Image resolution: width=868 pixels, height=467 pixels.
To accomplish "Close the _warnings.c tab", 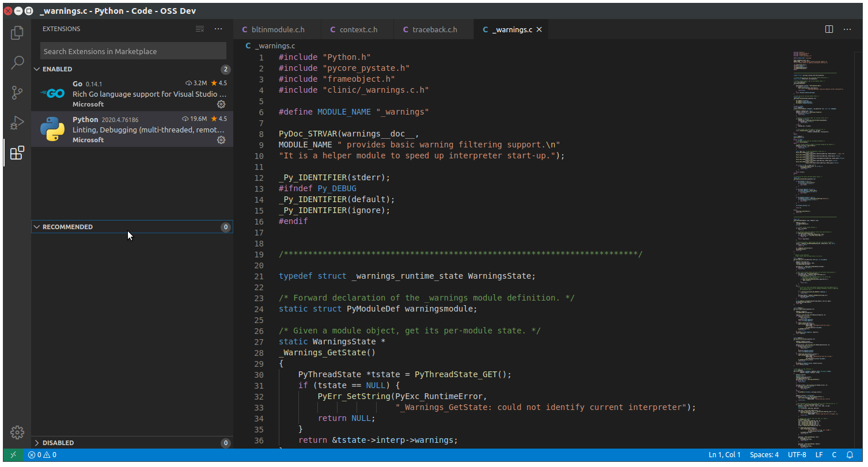I will 539,29.
